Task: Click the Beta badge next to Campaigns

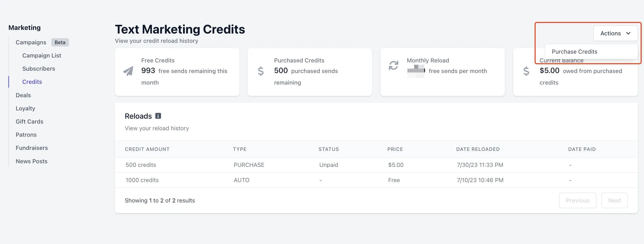Action: coord(60,42)
